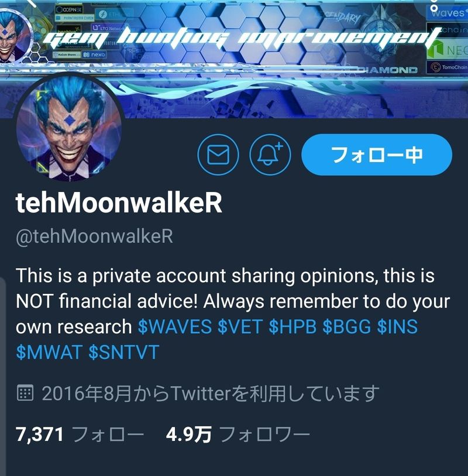This screenshot has width=468, height=476.
Task: Unfollow using the フォロー中 button
Action: coord(377,155)
